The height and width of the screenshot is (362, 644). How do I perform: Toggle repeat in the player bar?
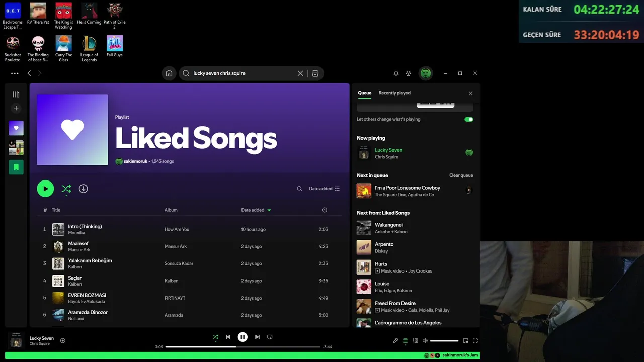270,337
